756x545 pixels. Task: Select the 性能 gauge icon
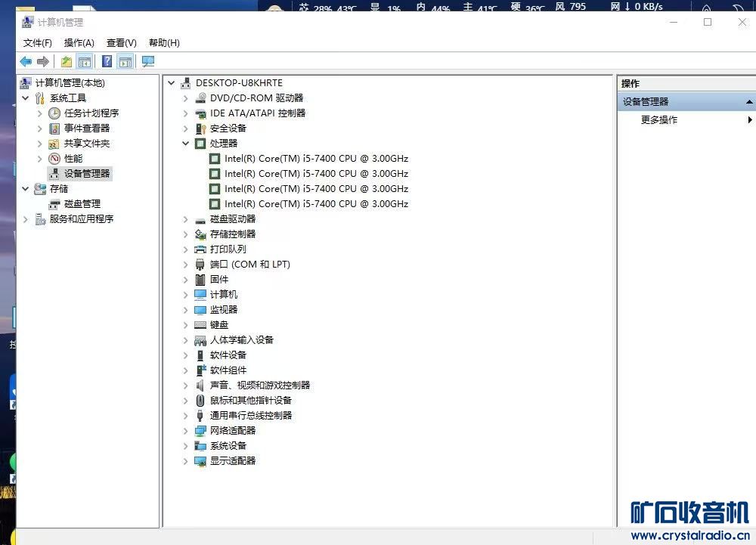(x=54, y=159)
